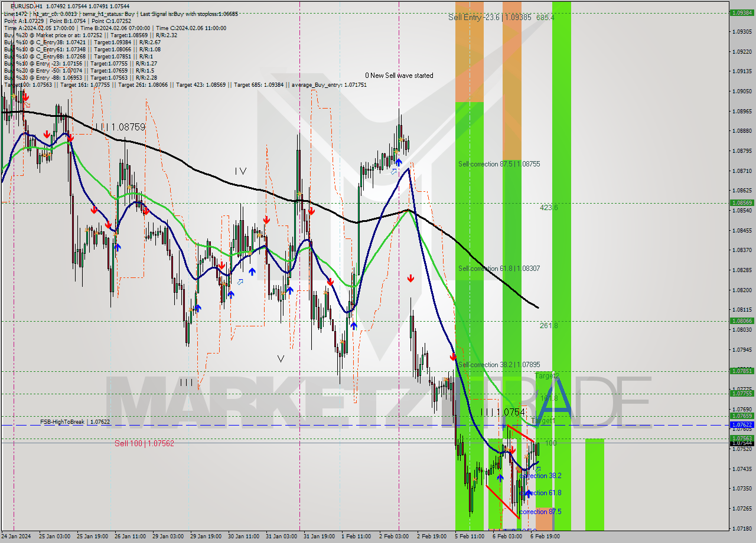
Task: Select the 'Buy %10 @ C_Entry38' line
Action: pos(82,42)
